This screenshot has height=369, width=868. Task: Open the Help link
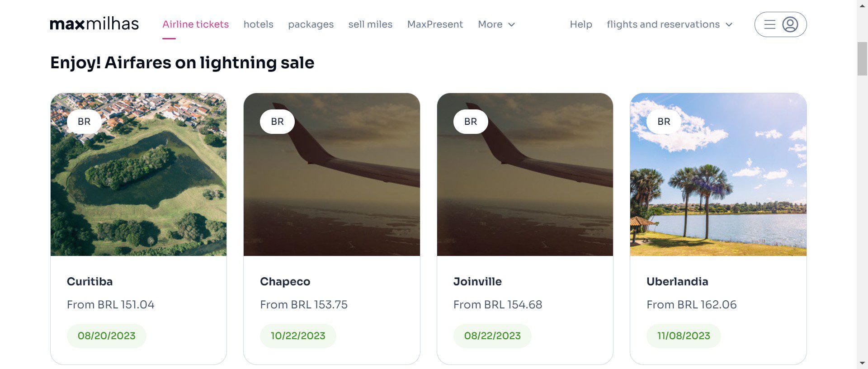pos(580,24)
